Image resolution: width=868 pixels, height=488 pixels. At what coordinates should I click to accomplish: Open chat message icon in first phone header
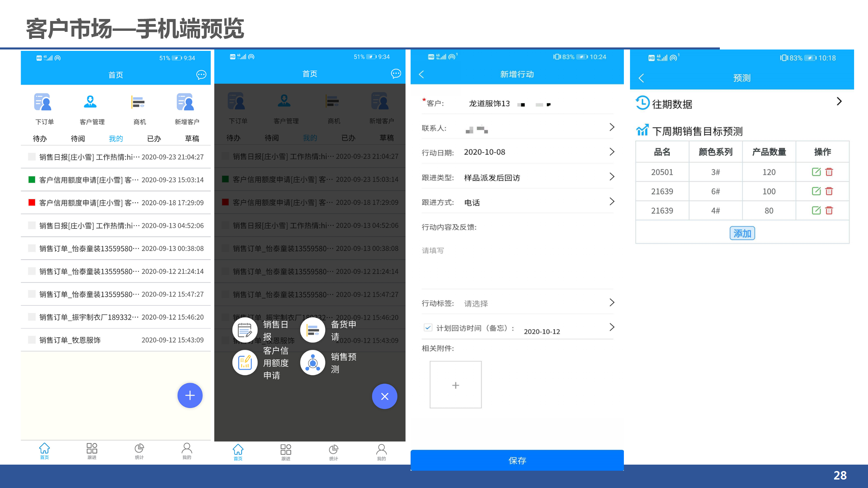[201, 75]
